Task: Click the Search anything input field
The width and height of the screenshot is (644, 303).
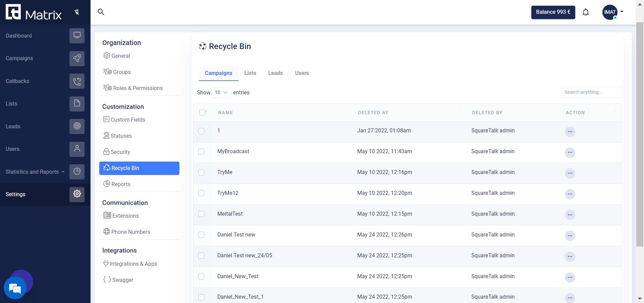Action: coord(591,92)
